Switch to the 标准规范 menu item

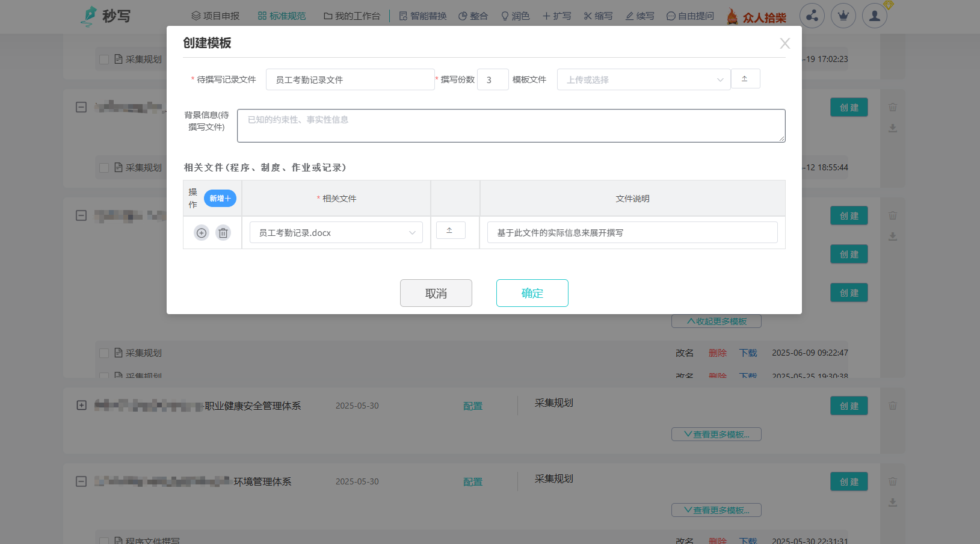(x=282, y=16)
